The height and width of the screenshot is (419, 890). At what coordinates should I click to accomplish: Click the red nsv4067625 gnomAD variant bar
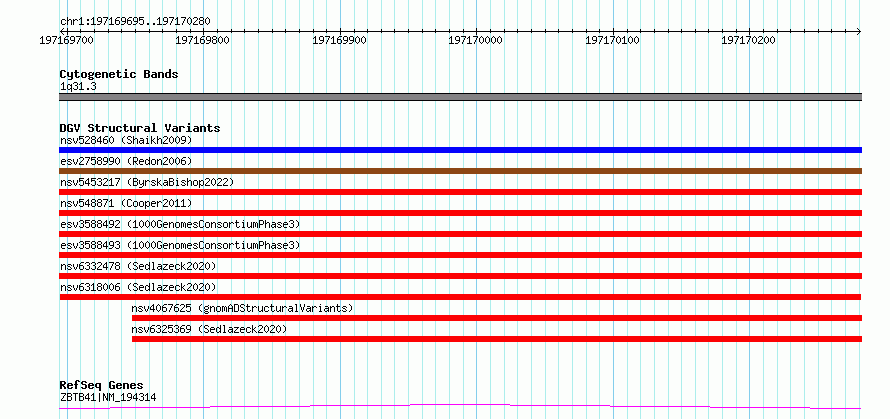(497, 318)
